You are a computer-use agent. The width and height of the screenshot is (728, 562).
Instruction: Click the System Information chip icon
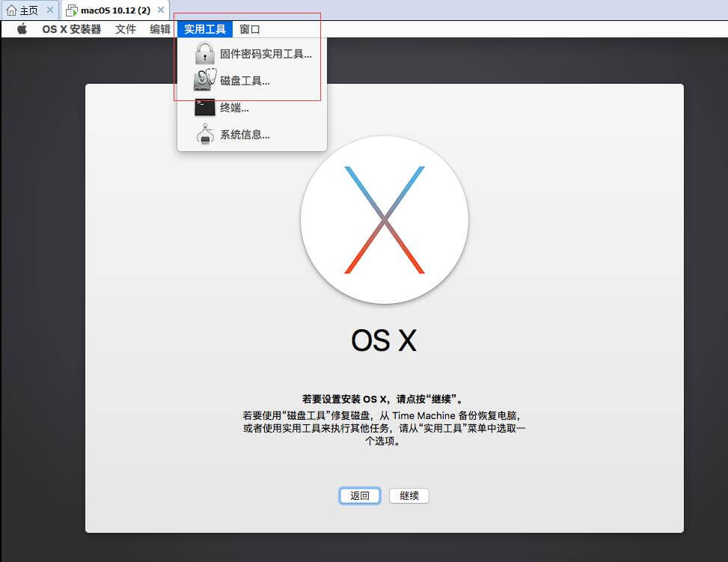coord(205,134)
